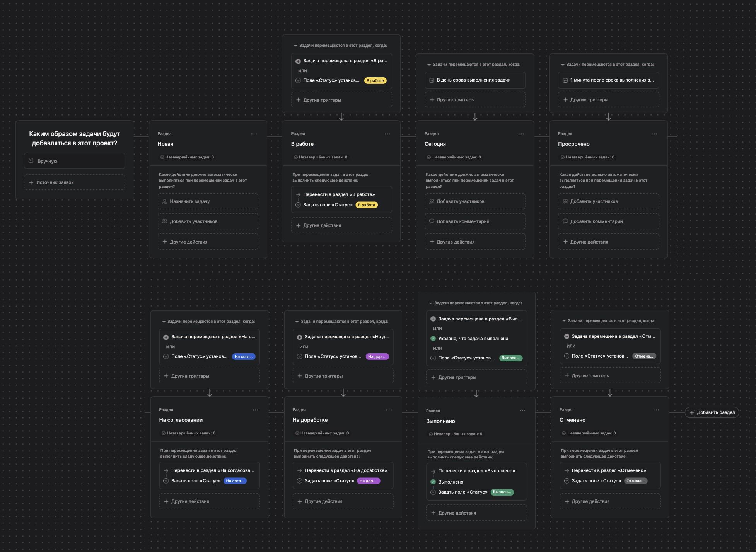Collapse triggers header above «В работе» section
Screen dimensions: 756x552
tap(295, 46)
